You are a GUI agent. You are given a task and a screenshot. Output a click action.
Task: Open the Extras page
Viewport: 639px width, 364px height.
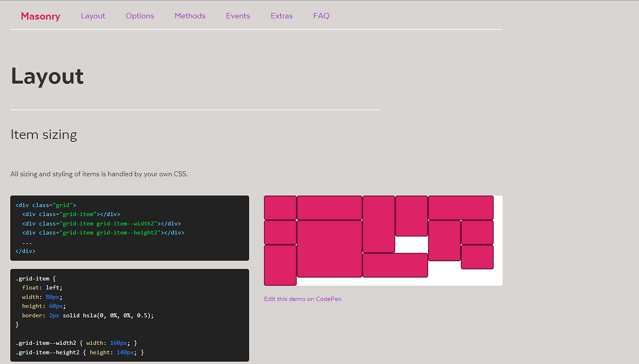[281, 16]
